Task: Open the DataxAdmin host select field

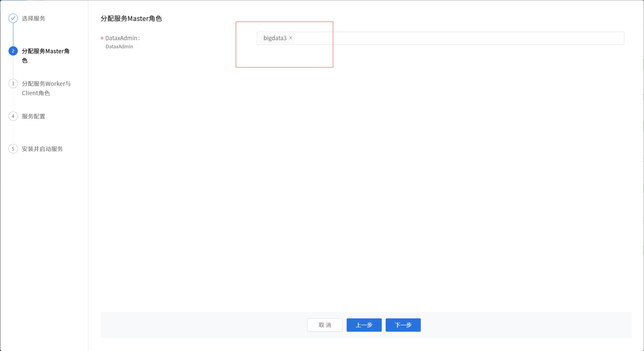Action: point(454,38)
